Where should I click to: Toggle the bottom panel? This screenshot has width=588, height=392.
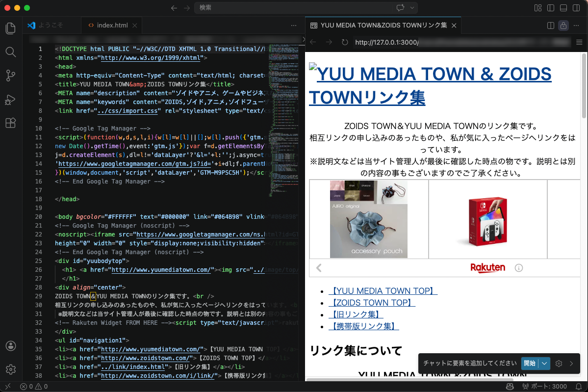coord(563,8)
